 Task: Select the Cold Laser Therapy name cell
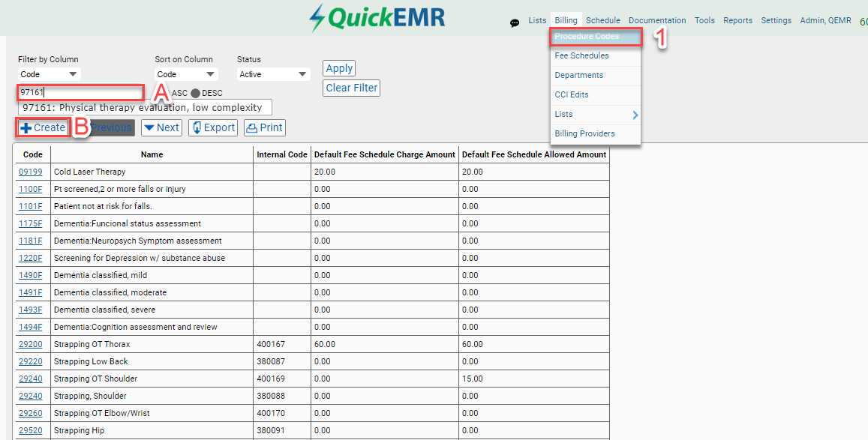coord(152,172)
